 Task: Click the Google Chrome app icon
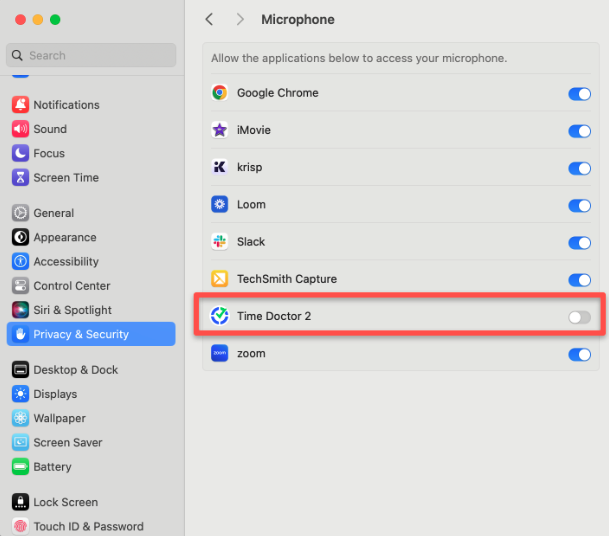(220, 93)
